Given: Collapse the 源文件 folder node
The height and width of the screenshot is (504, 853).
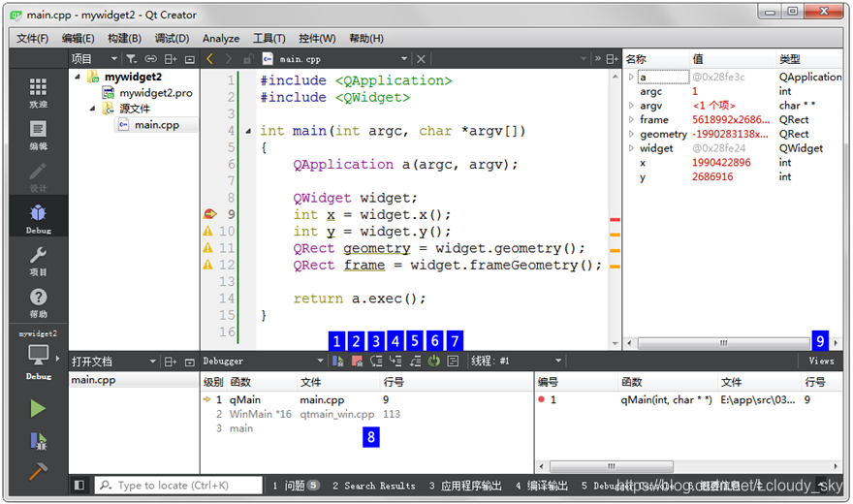Looking at the screenshot, I should tap(92, 109).
